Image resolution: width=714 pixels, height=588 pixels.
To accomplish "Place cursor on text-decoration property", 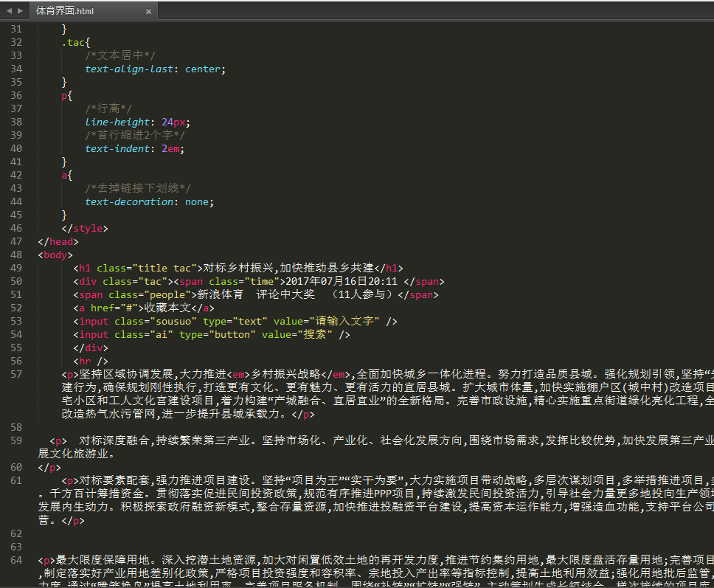I will pos(129,201).
